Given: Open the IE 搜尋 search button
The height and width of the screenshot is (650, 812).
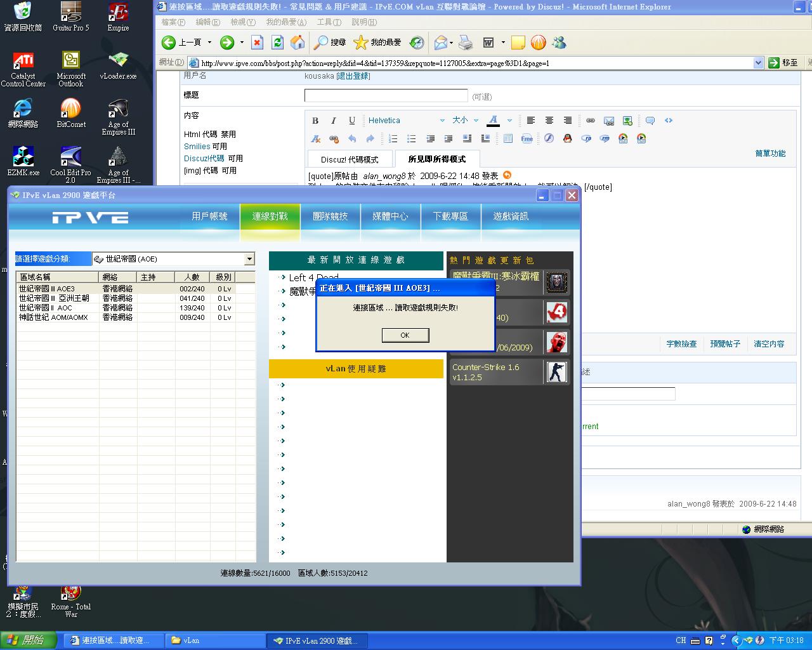Looking at the screenshot, I should [330, 43].
